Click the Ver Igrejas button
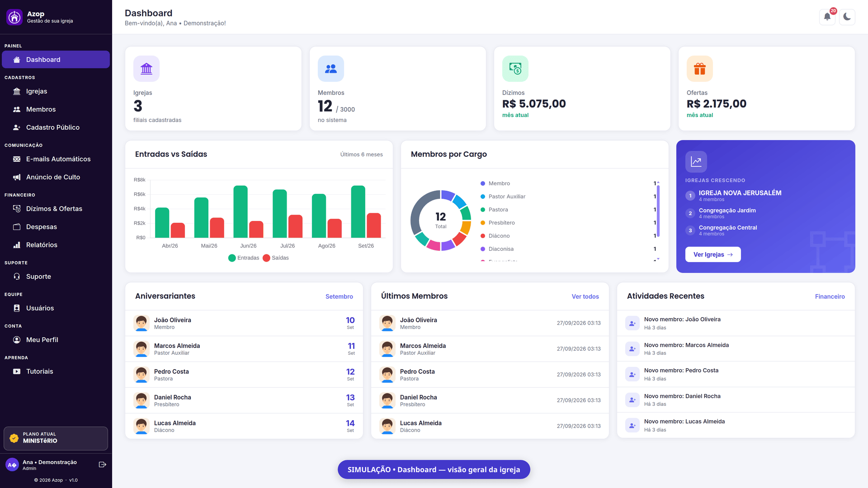This screenshot has width=868, height=488. [x=713, y=254]
